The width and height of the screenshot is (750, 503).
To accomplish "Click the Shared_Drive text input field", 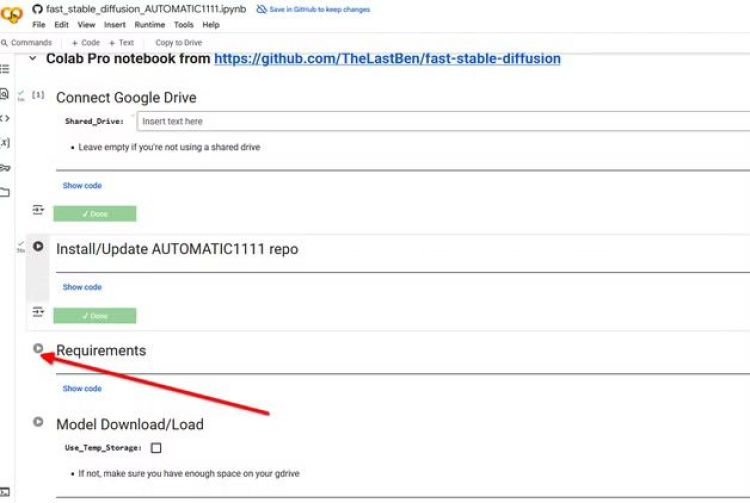I will (x=440, y=121).
